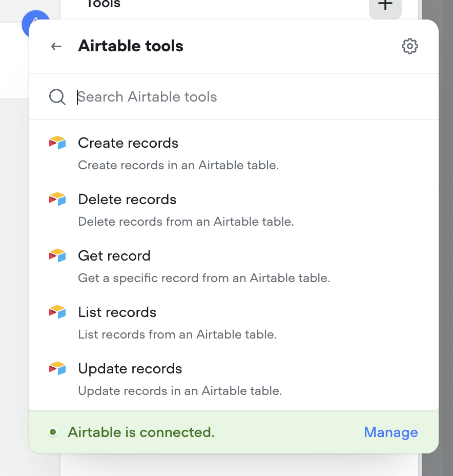
Task: Click the green connected status dot
Action: click(53, 432)
